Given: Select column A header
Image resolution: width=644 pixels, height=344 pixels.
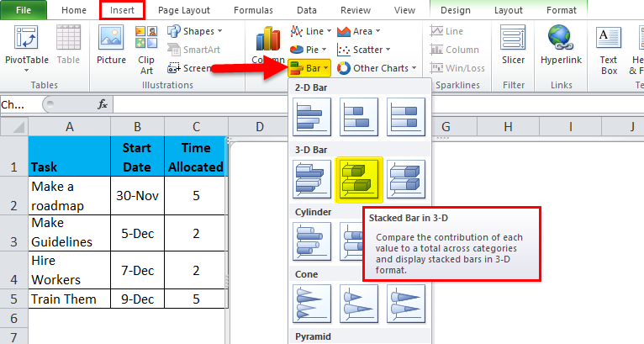Looking at the screenshot, I should pyautogui.click(x=70, y=127).
